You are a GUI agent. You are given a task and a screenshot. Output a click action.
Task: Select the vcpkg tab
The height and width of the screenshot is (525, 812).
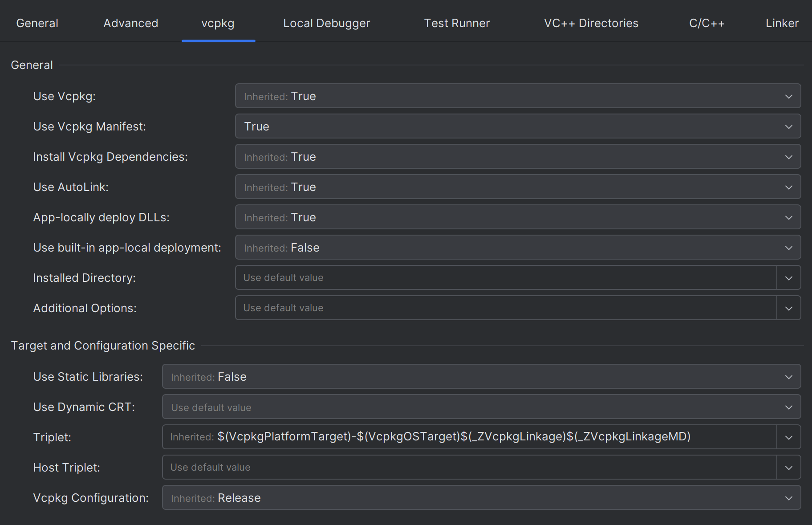click(x=218, y=23)
